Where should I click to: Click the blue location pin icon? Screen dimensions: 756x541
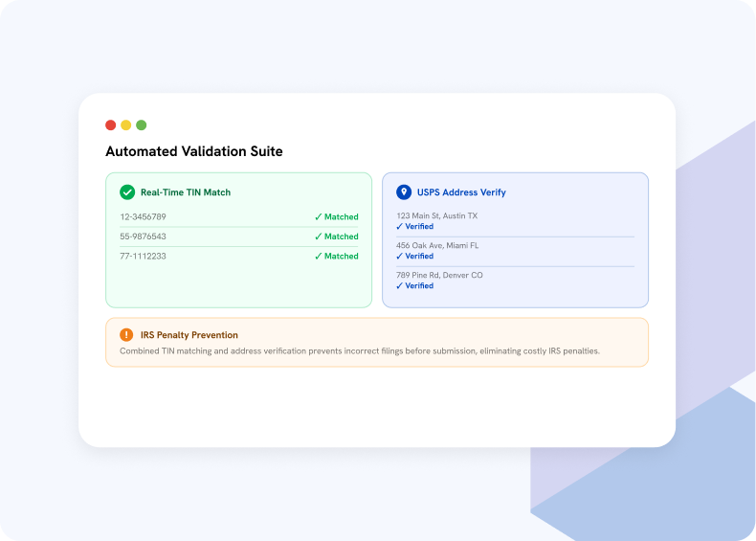(404, 192)
